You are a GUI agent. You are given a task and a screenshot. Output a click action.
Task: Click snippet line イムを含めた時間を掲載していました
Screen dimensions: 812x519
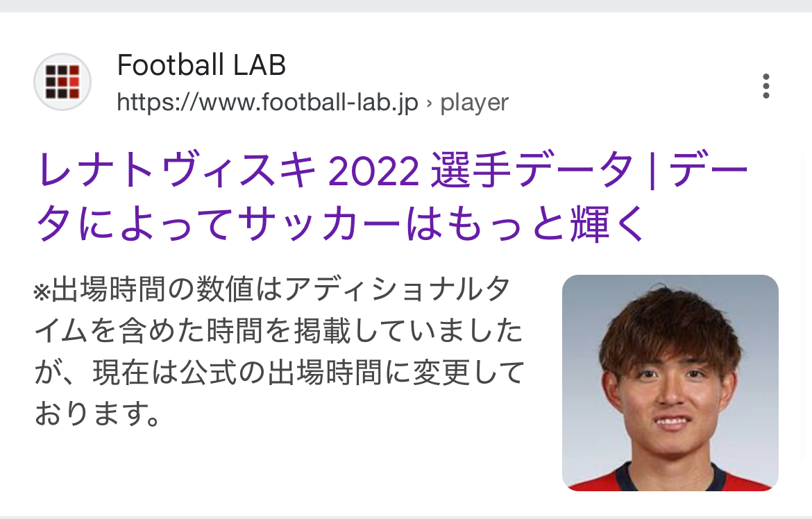pyautogui.click(x=278, y=330)
